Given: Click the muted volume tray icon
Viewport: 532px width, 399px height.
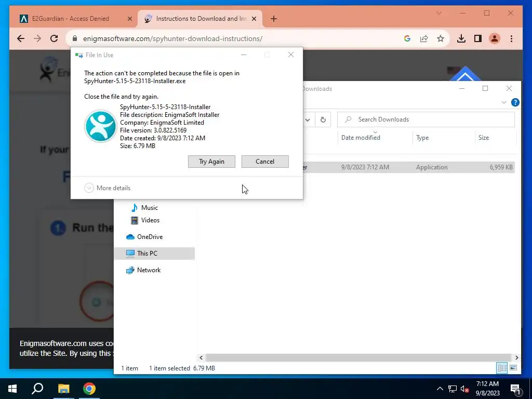Looking at the screenshot, I should click(x=465, y=389).
